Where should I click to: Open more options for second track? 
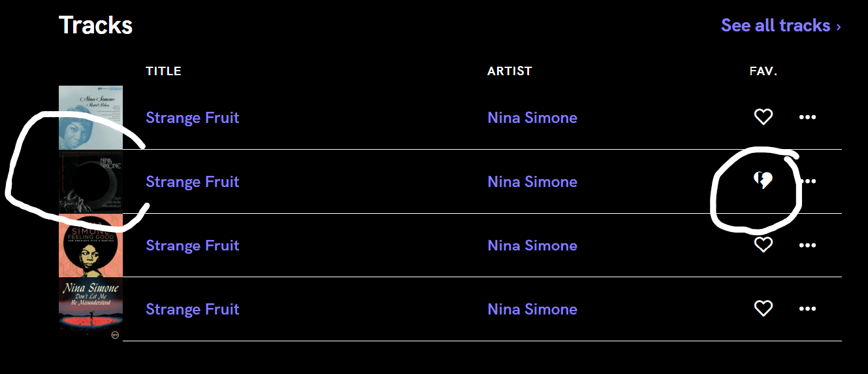(x=810, y=181)
